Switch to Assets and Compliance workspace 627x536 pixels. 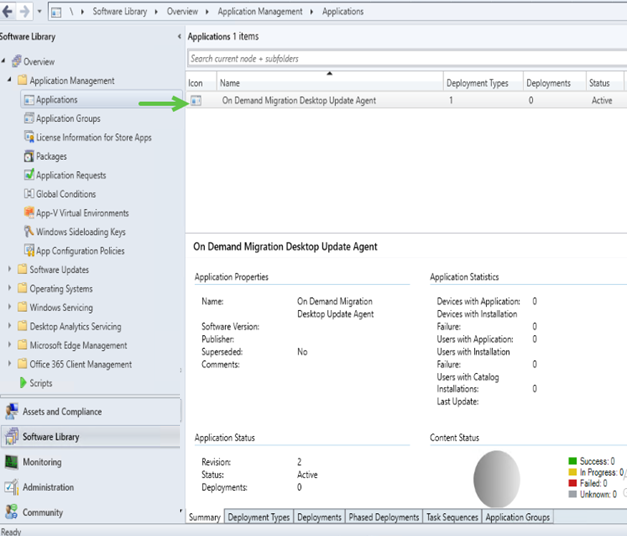coord(62,411)
